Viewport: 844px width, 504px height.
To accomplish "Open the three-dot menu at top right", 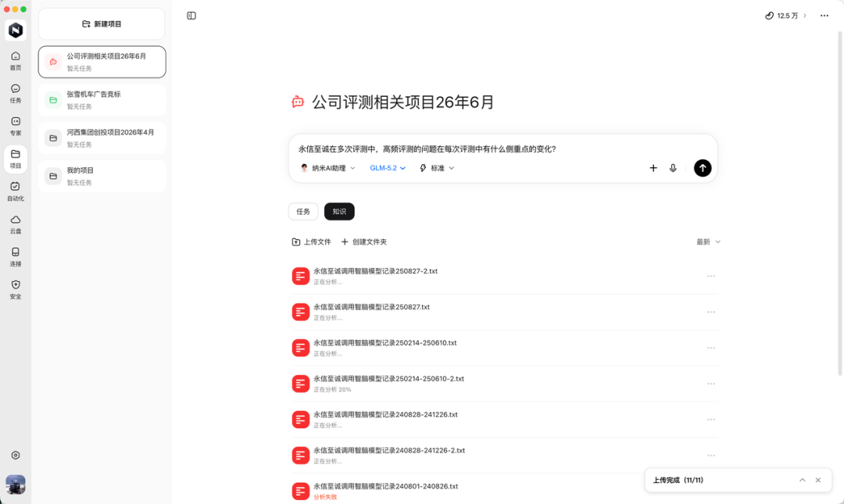I will [824, 16].
